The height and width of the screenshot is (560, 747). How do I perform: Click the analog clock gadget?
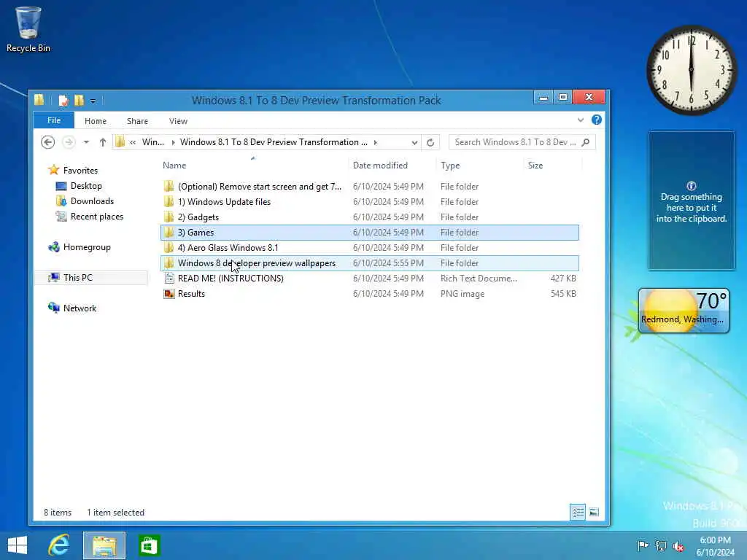[692, 70]
